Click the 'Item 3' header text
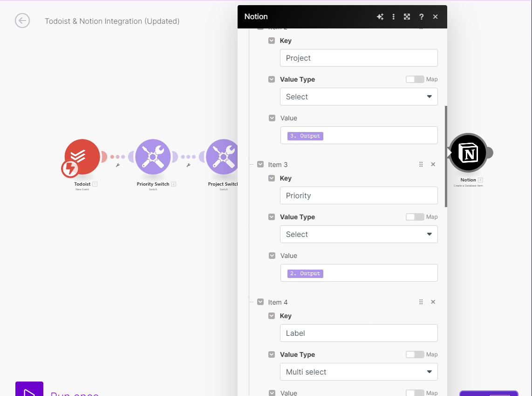 [x=278, y=165]
